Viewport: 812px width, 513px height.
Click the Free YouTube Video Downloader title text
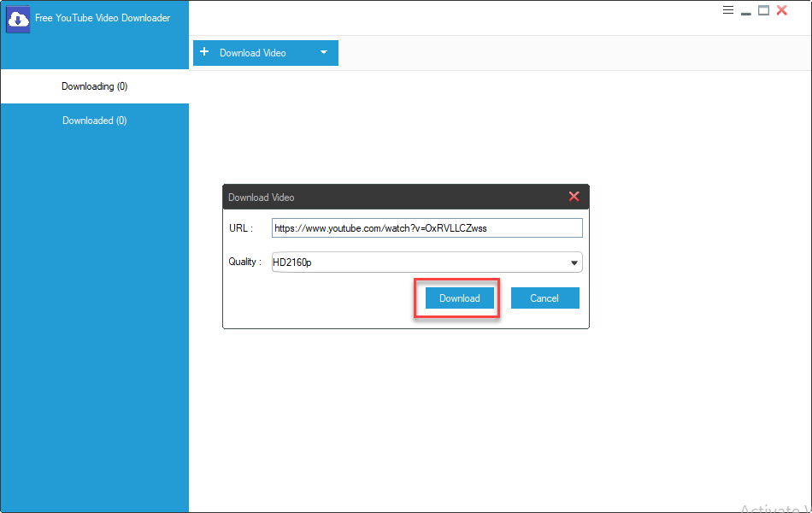click(103, 18)
